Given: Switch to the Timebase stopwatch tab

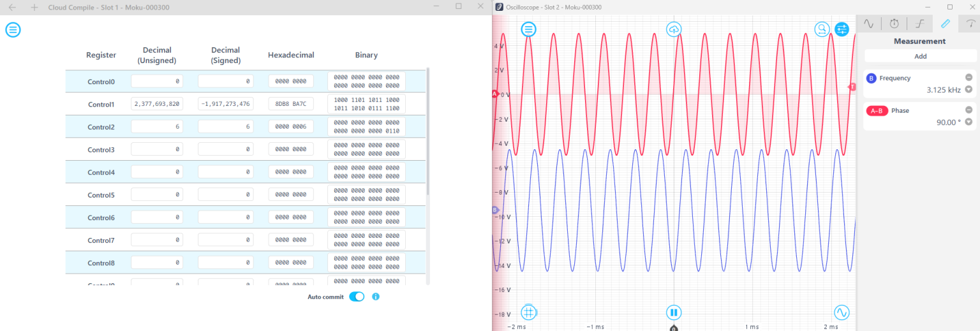Looking at the screenshot, I should pyautogui.click(x=894, y=24).
